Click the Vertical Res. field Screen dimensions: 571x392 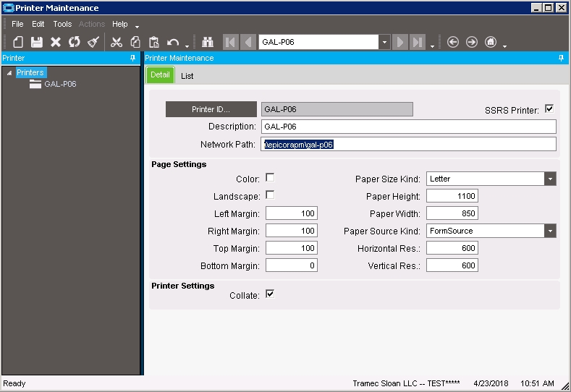452,265
